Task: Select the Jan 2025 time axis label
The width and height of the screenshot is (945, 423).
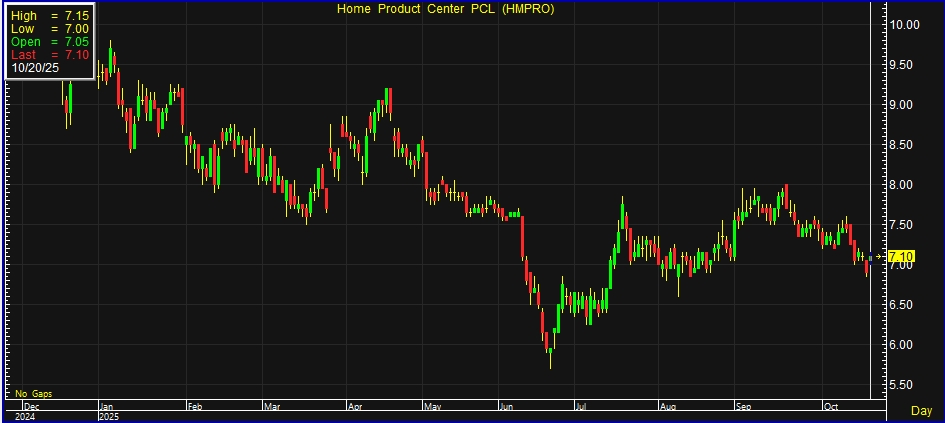Action: coord(106,412)
